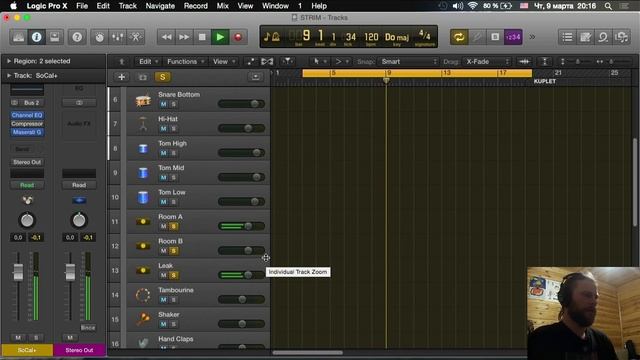This screenshot has width=640, height=360.
Task: Unsolo the Leak track
Action: (173, 276)
